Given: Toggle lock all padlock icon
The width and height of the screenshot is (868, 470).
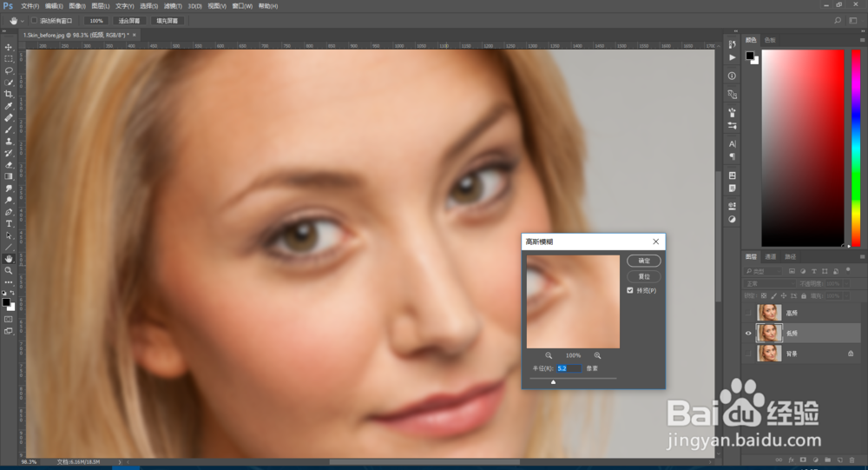Looking at the screenshot, I should click(804, 296).
